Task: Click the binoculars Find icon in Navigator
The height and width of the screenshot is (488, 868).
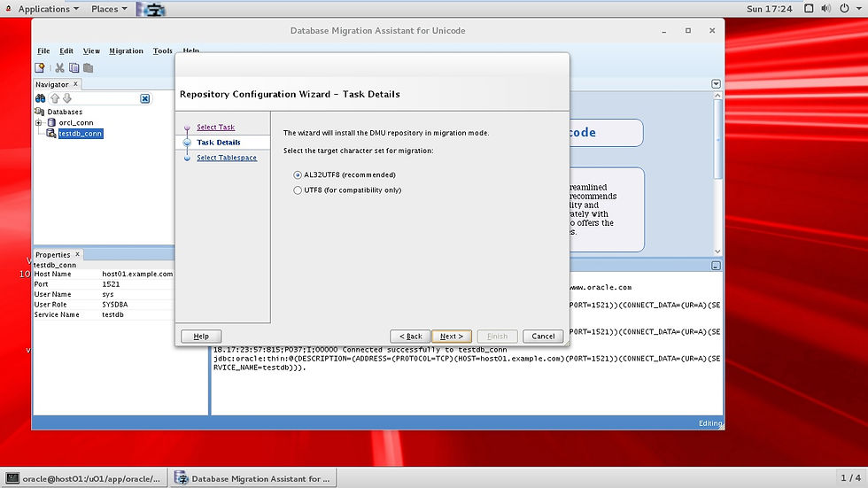Action: click(x=41, y=98)
